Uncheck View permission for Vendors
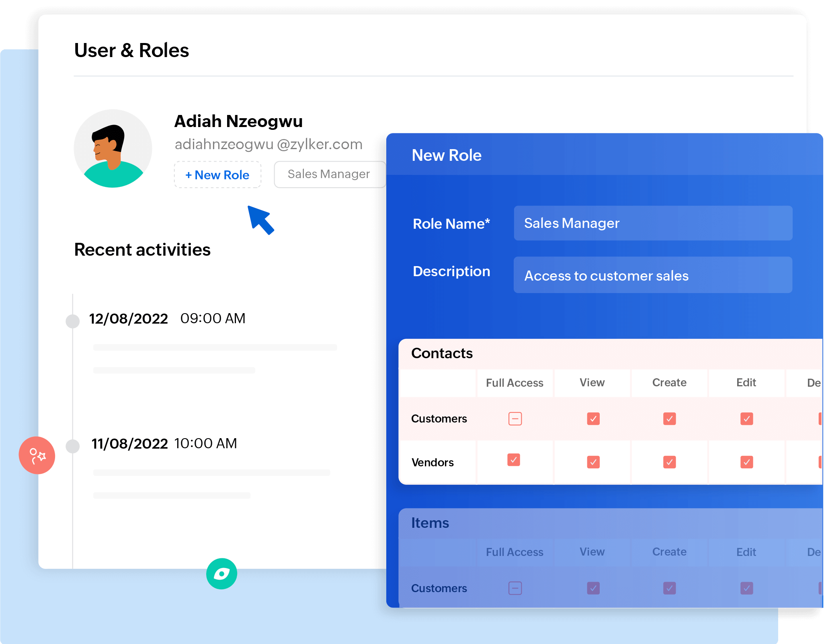Viewport: 826px width, 644px height. click(593, 462)
